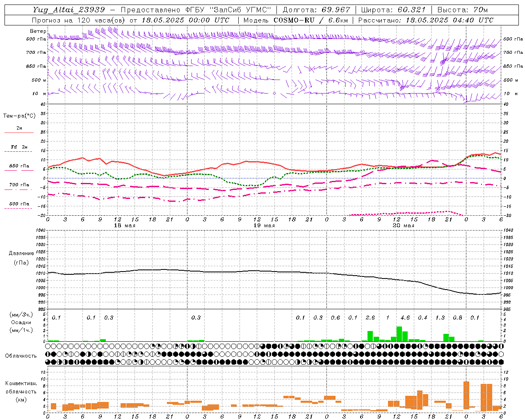Viewport: 525px width, 420px height.
Task: Click the Осадки panel label
Action: [21, 322]
